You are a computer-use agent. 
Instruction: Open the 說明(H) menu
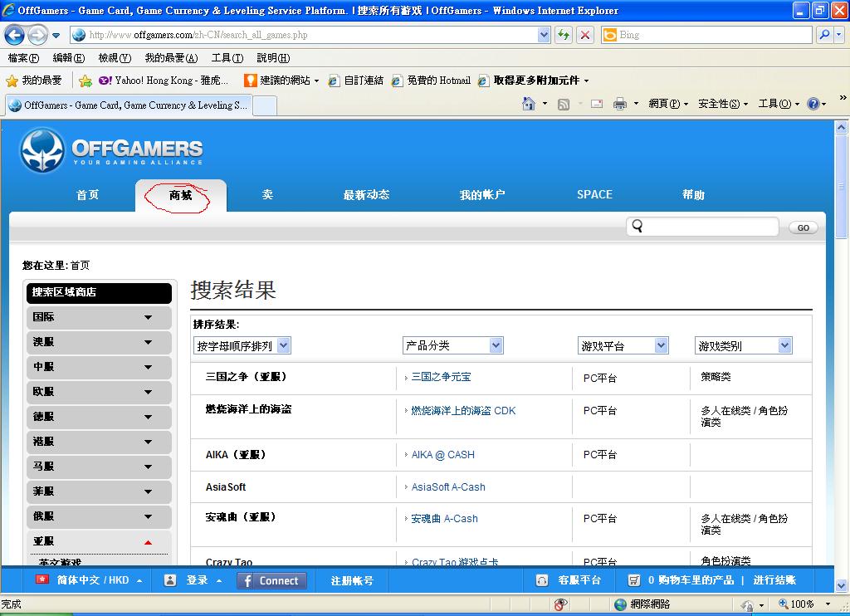coord(273,58)
